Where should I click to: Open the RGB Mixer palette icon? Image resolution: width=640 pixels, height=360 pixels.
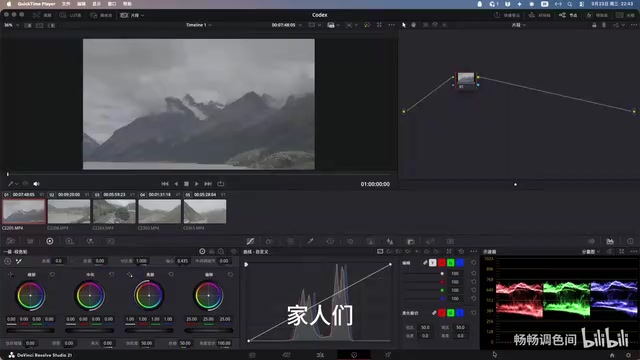90,241
